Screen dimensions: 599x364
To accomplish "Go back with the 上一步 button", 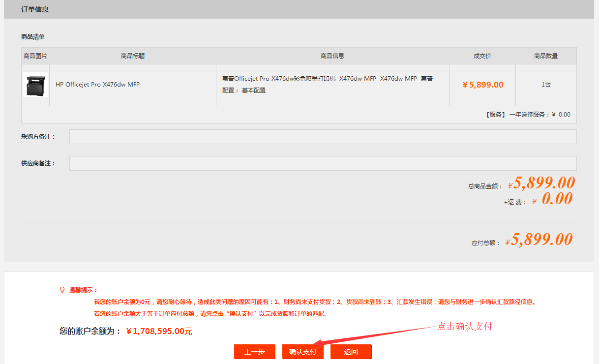I will tap(255, 352).
